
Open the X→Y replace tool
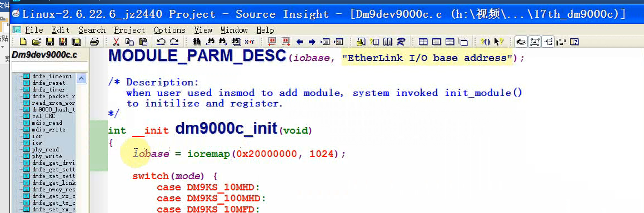pos(249,42)
